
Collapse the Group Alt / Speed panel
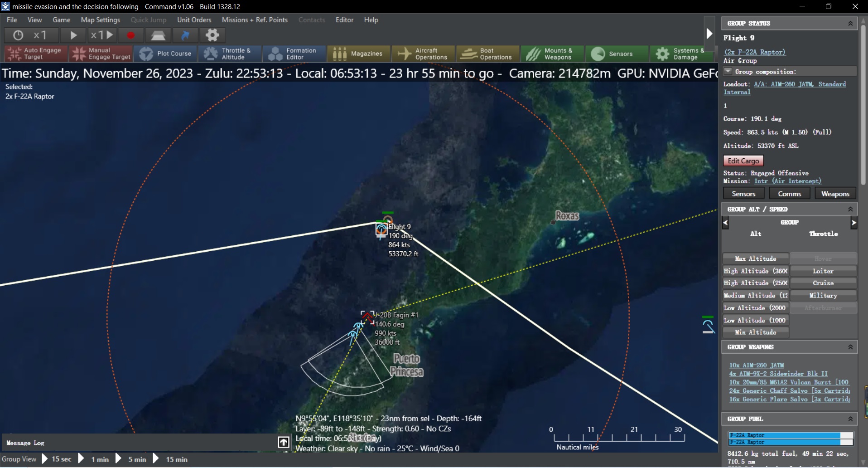pyautogui.click(x=850, y=209)
